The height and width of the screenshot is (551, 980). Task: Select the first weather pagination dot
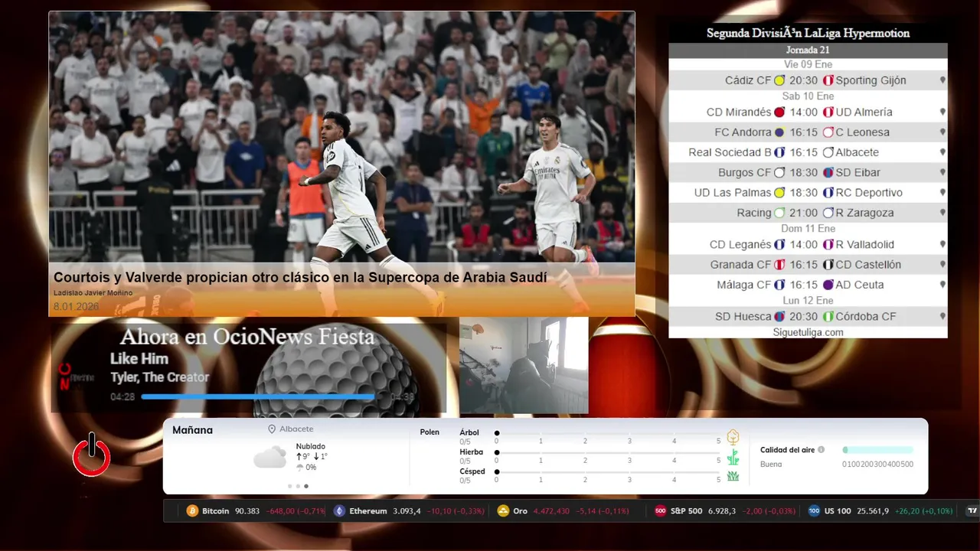point(290,486)
